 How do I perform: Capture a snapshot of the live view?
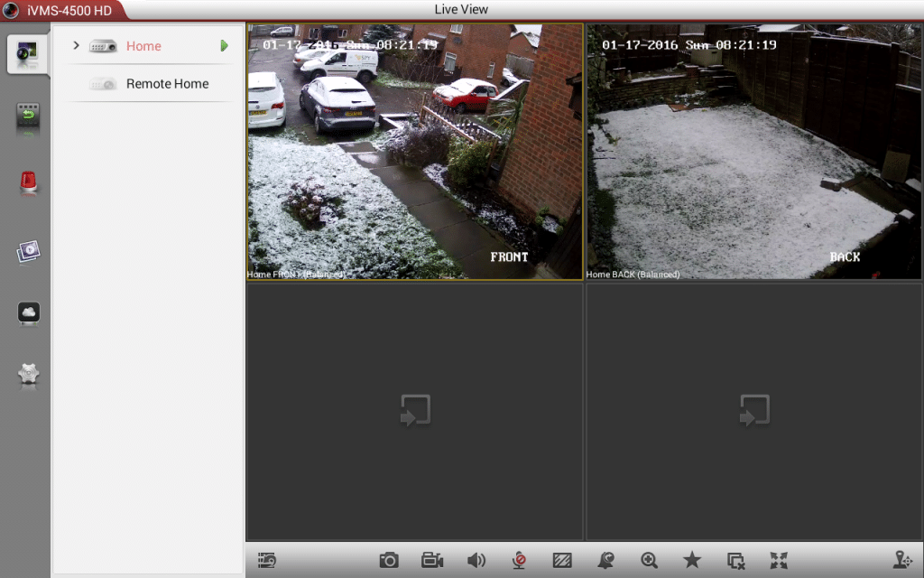388,560
